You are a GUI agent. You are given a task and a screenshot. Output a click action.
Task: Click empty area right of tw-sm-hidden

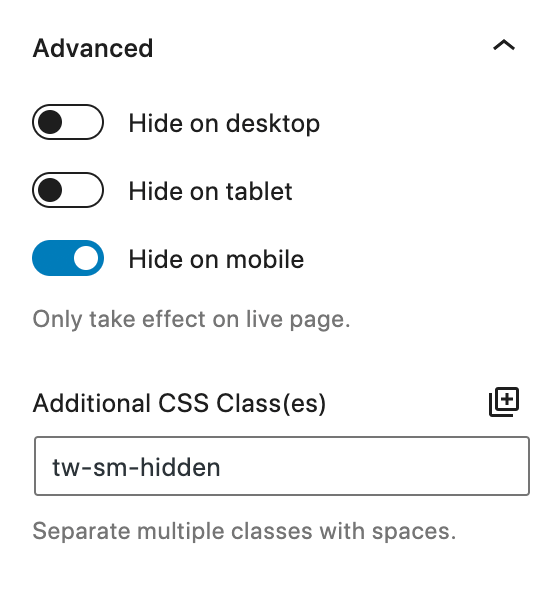(373, 467)
